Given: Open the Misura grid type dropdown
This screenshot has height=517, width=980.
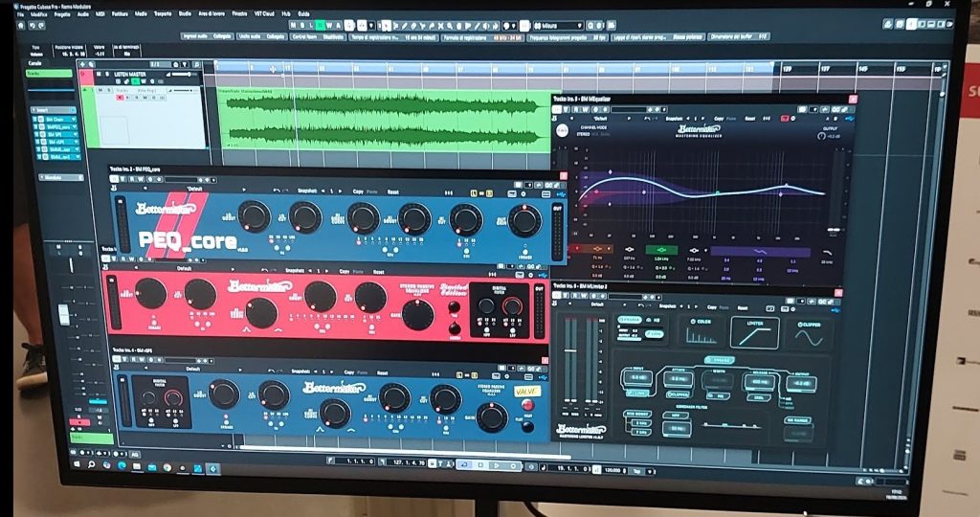Looking at the screenshot, I should (559, 26).
